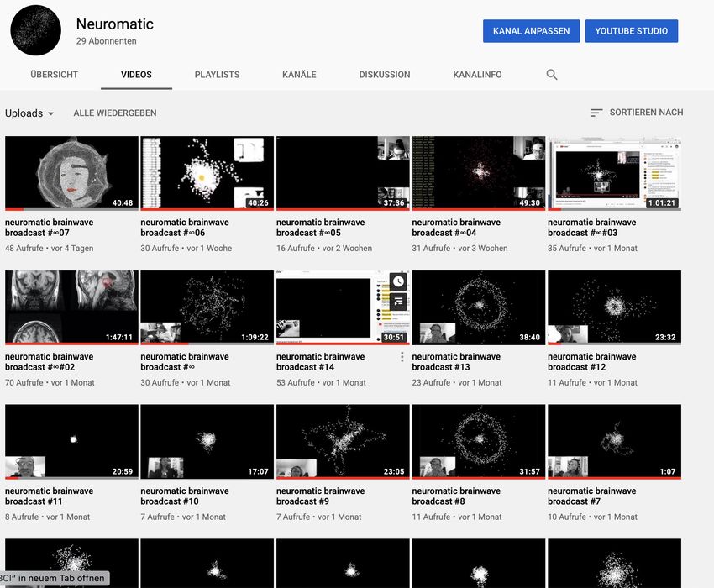Viewport: 714px width, 588px height.
Task: Click '53 Aufrufe • vor 1 Monat' text
Action: (x=322, y=382)
